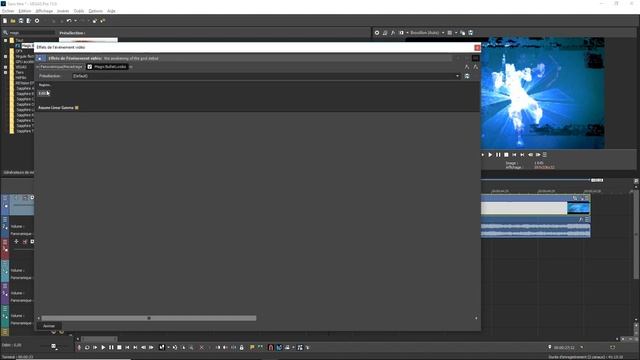
Task: Expand the top folder in plugin tree
Action: tap(5, 40)
